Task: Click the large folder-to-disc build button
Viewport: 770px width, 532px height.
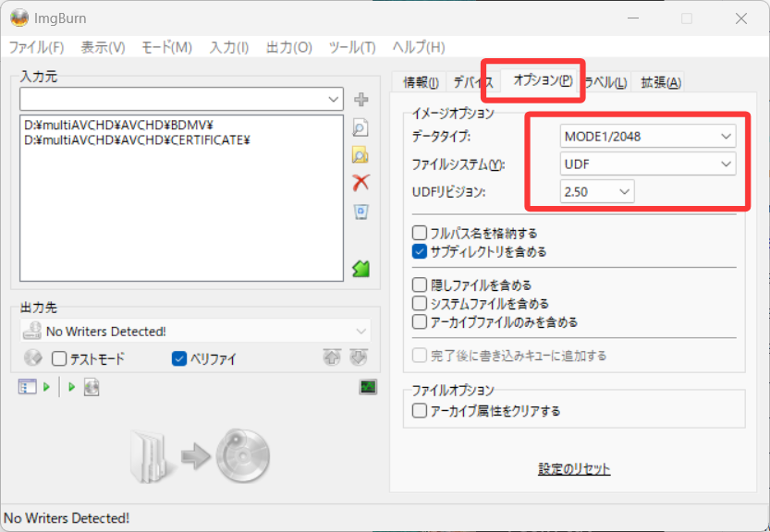Action: 201,456
